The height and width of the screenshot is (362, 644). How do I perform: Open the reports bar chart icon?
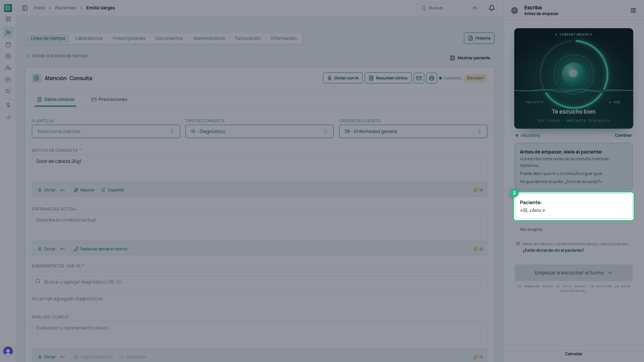pyautogui.click(x=8, y=117)
